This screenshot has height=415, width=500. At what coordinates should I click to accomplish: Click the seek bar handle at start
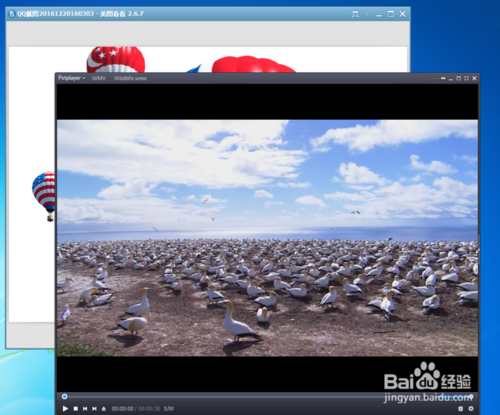[x=65, y=396]
